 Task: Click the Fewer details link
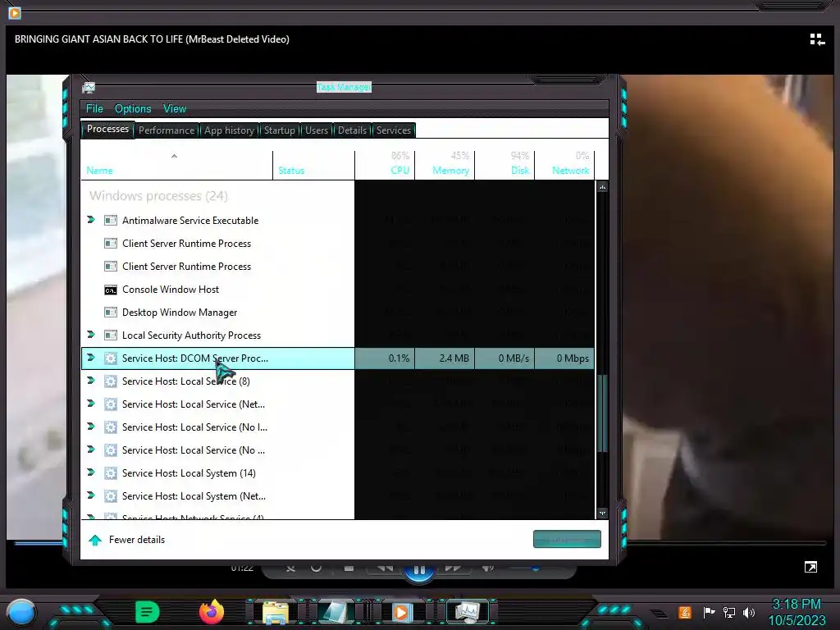coord(137,540)
